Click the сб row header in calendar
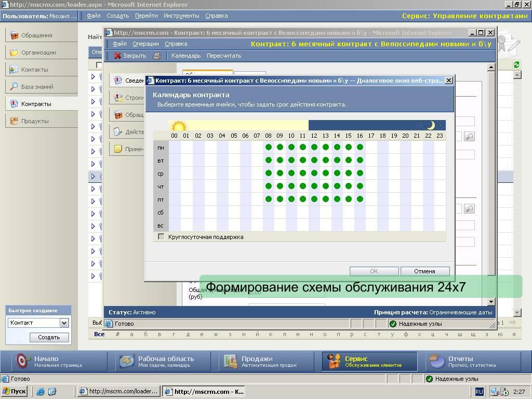532x399 pixels. click(x=161, y=212)
